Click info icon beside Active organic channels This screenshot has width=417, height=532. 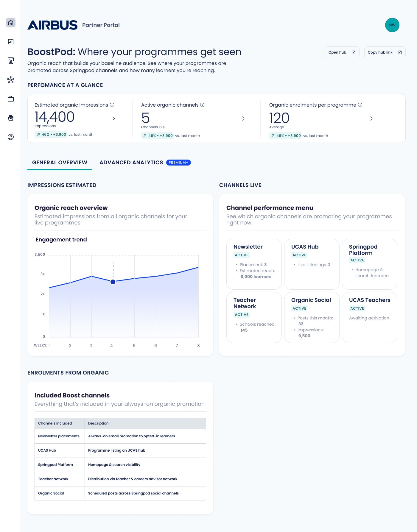coord(202,105)
